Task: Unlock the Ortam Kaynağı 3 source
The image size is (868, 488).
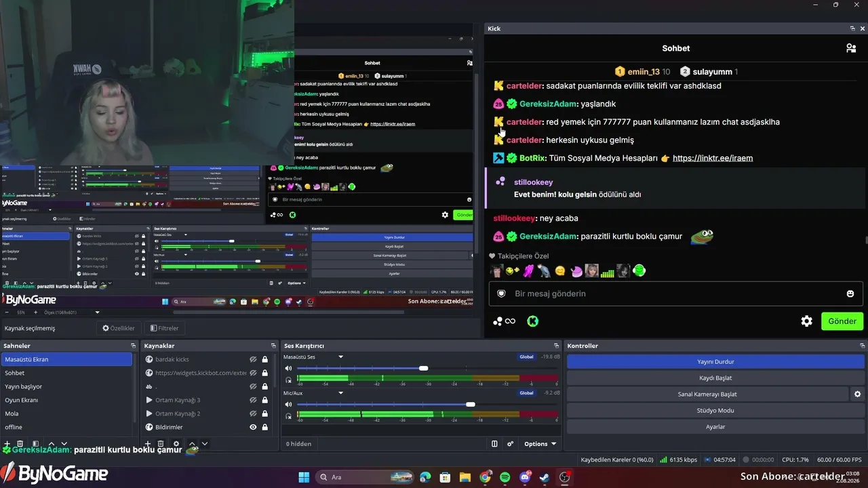Action: pos(265,400)
